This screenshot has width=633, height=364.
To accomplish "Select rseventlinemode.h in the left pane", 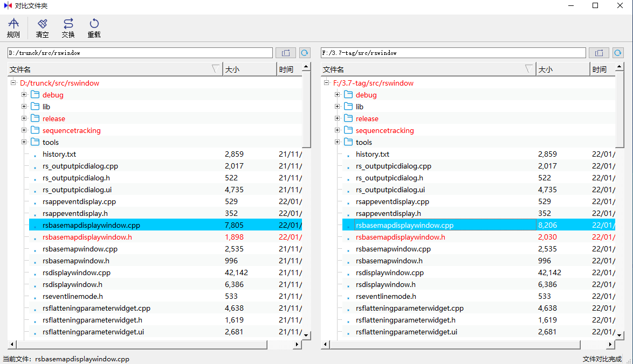I will pos(72,296).
